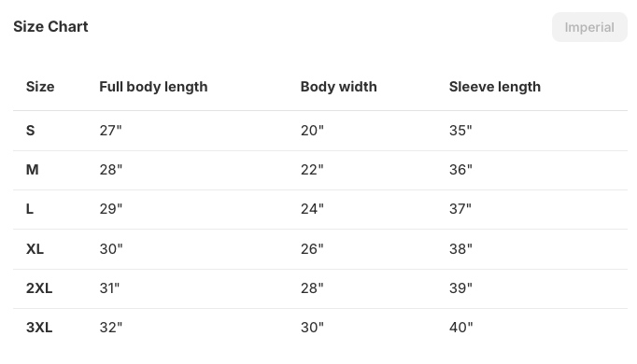Select the 28" body width cell for 2XL
Image resolution: width=637 pixels, height=364 pixels.
312,288
